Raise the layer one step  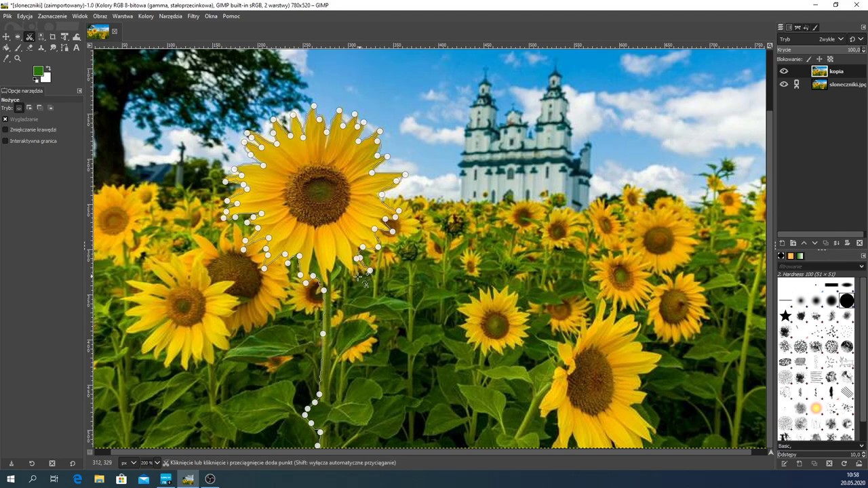coord(804,243)
